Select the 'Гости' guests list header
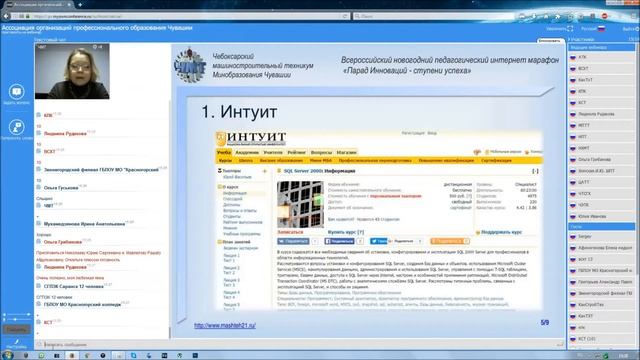This screenshot has width=640, height=360. [602, 226]
